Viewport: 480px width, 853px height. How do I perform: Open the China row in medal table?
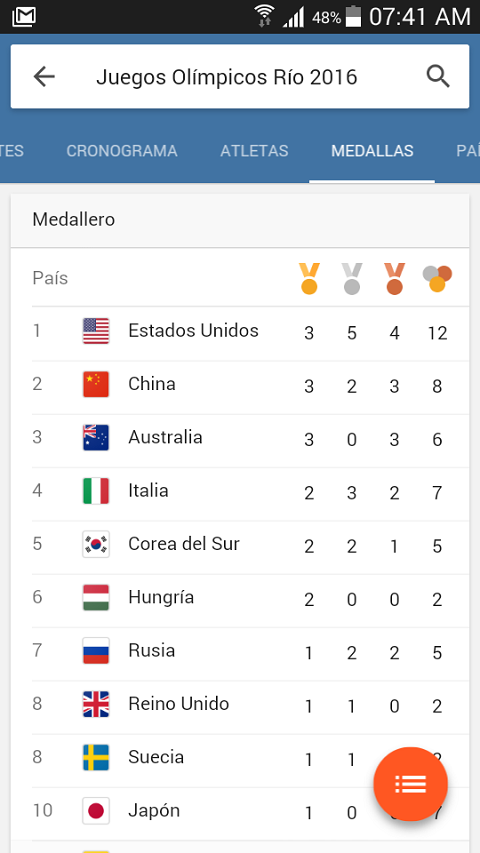[239, 387]
